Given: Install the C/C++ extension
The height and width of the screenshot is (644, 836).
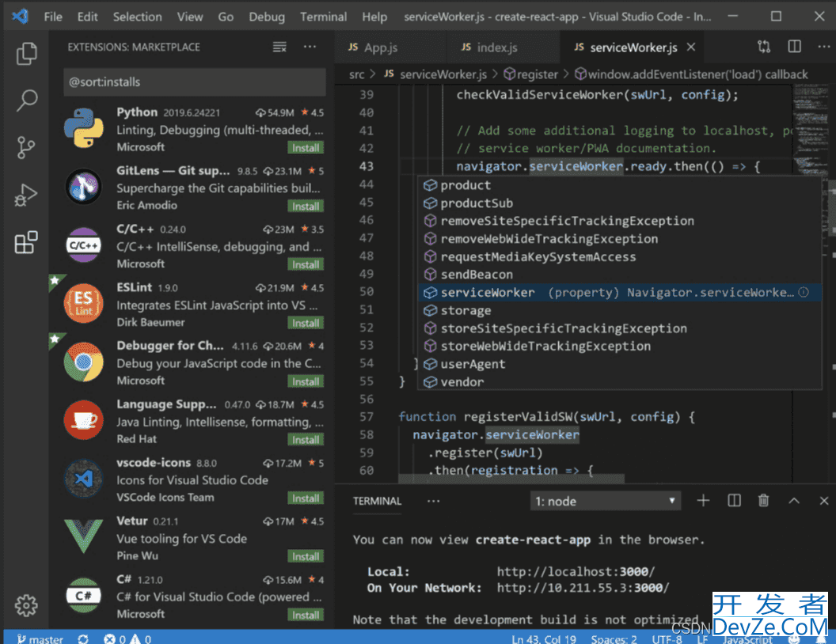Looking at the screenshot, I should coord(306,265).
